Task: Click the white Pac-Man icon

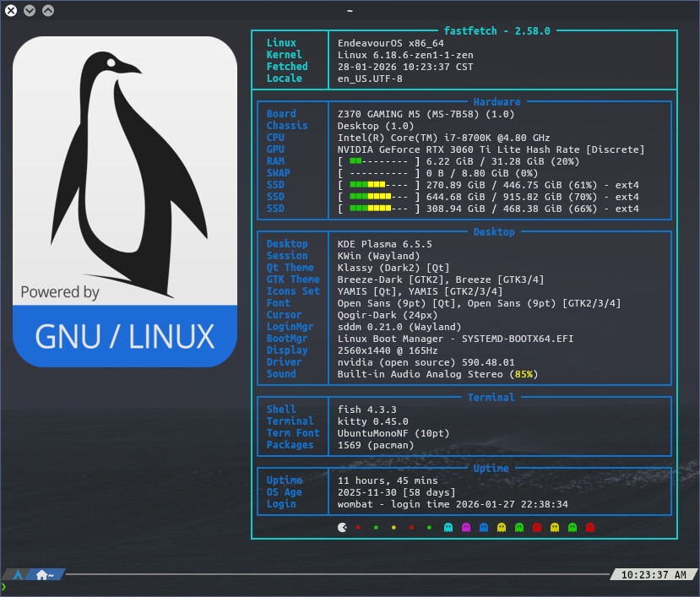Action: (x=341, y=528)
